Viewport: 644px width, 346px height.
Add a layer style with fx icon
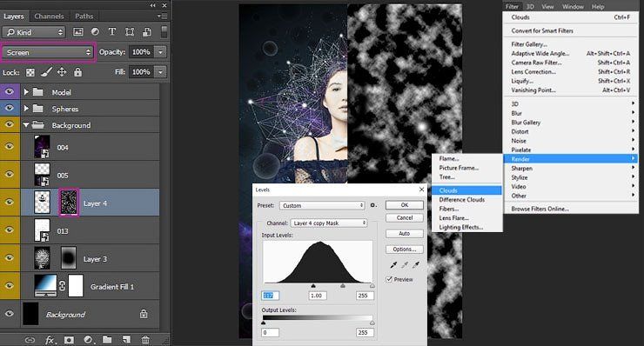50,340
